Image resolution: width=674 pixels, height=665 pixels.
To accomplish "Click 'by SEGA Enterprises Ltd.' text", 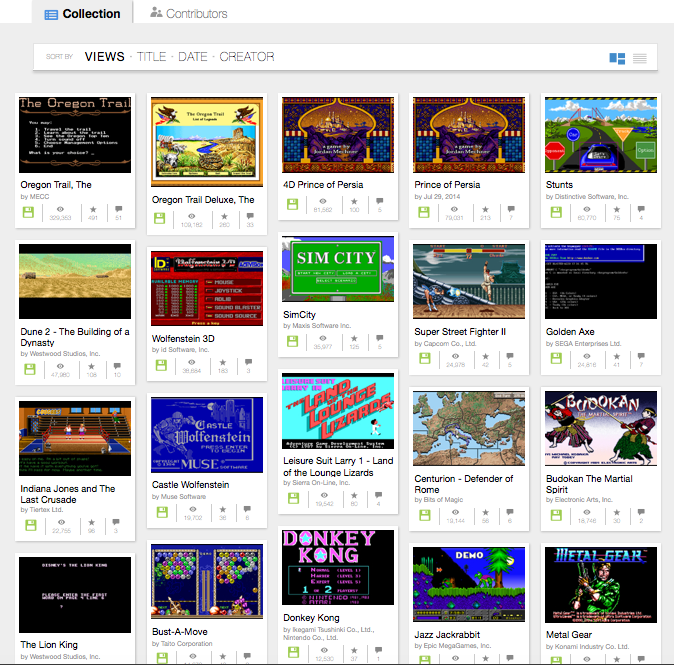I will tap(583, 343).
